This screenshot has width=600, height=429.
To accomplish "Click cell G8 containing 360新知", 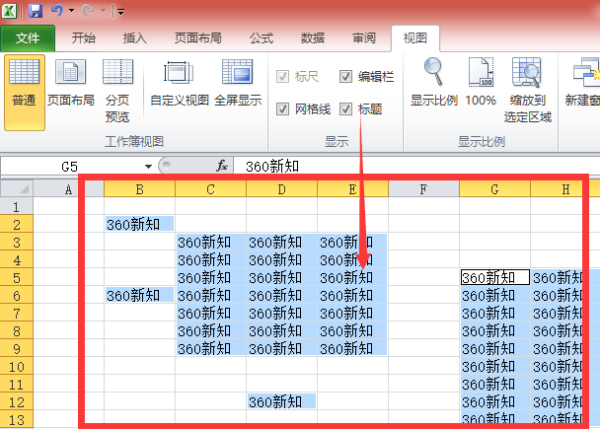I will click(494, 331).
